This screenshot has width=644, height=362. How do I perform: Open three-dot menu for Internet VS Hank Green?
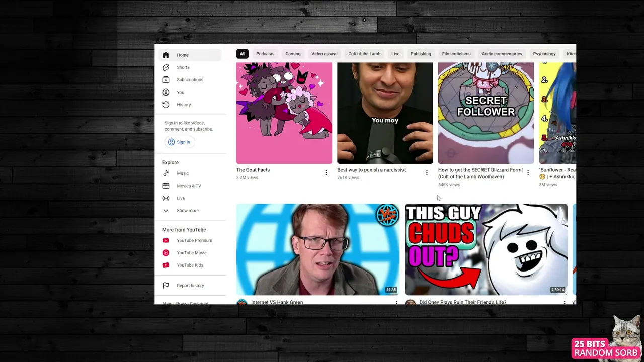[x=396, y=302]
